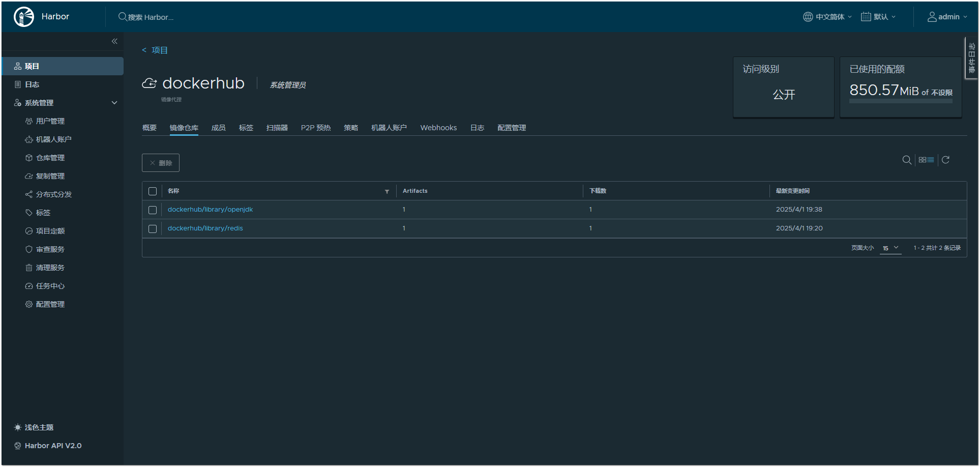This screenshot has height=467, width=980.
Task: Select all repositories with header checkbox
Action: [x=153, y=191]
